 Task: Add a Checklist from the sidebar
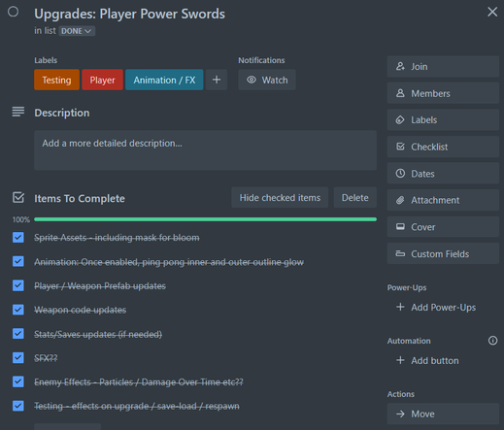tap(443, 147)
